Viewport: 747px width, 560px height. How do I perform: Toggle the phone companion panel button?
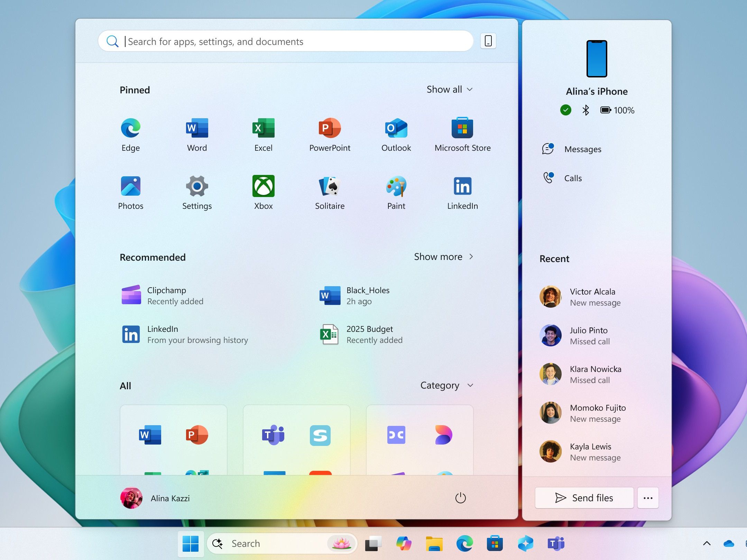(488, 41)
